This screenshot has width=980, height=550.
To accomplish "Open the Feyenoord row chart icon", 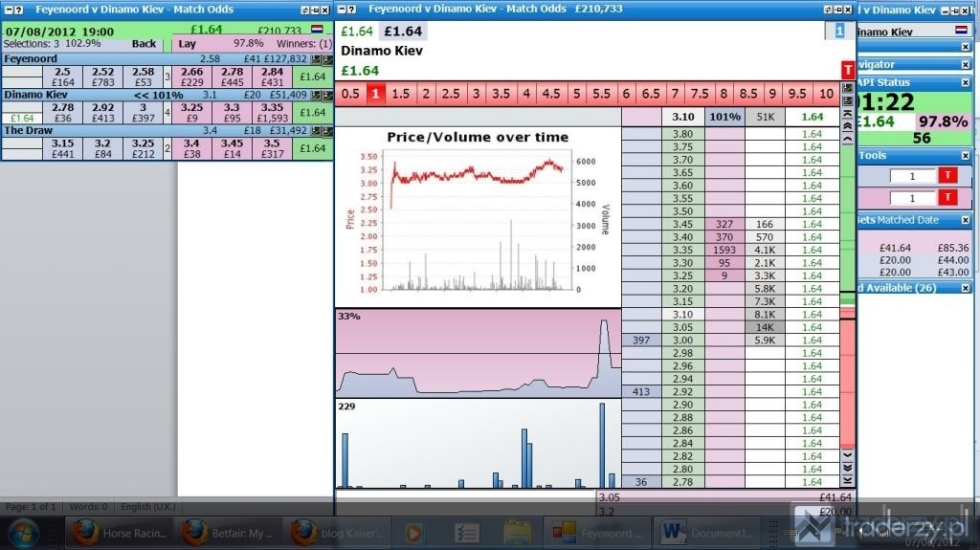I will tap(316, 59).
